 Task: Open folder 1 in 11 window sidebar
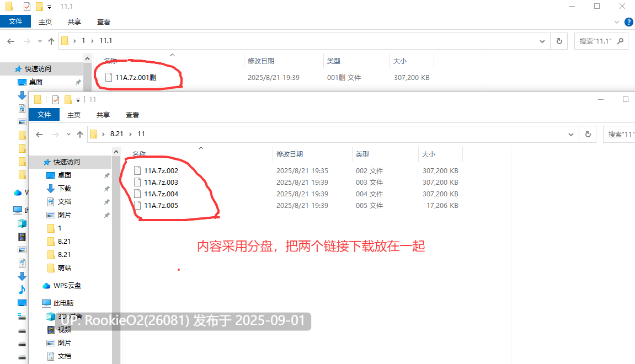(60, 228)
